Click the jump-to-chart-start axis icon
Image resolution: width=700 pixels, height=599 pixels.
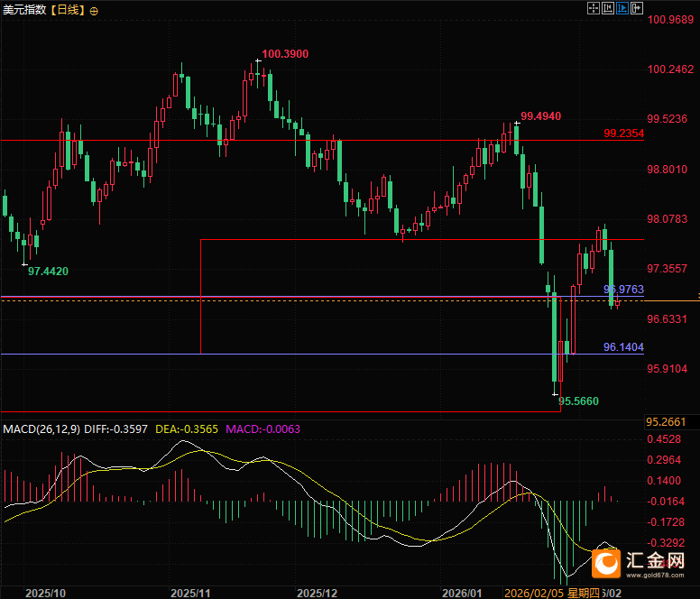[x=608, y=8]
